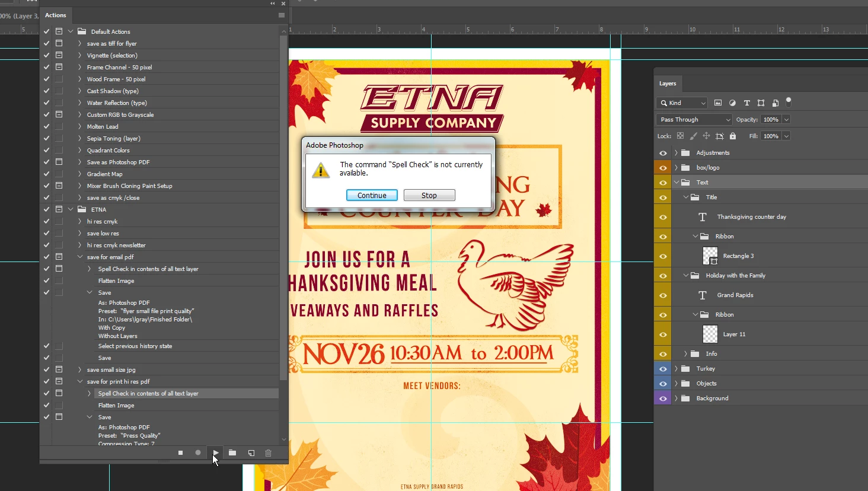The image size is (868, 491).
Task: Click the Fill 100% value field
Action: coord(771,136)
